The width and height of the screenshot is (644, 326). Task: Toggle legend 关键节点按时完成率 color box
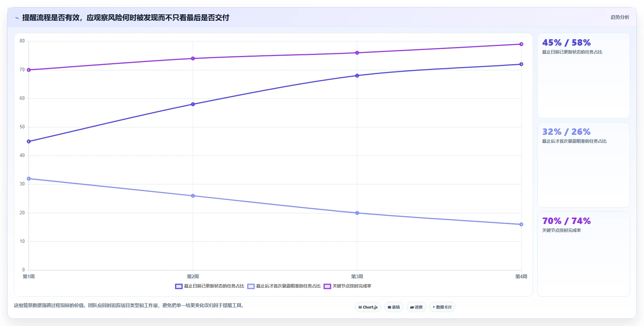(x=327, y=286)
